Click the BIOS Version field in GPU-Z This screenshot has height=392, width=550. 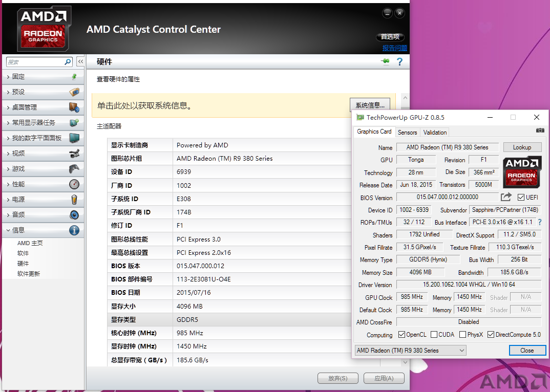[447, 197]
